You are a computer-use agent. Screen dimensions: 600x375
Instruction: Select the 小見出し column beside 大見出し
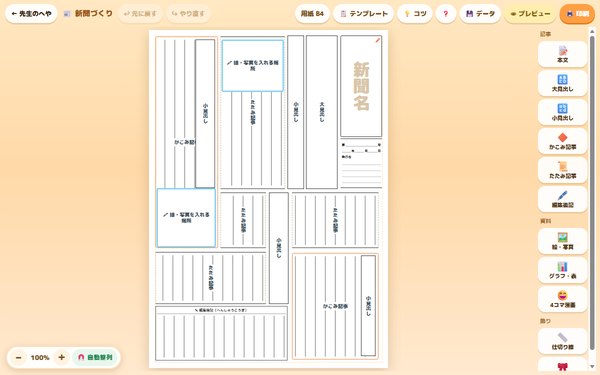click(295, 112)
